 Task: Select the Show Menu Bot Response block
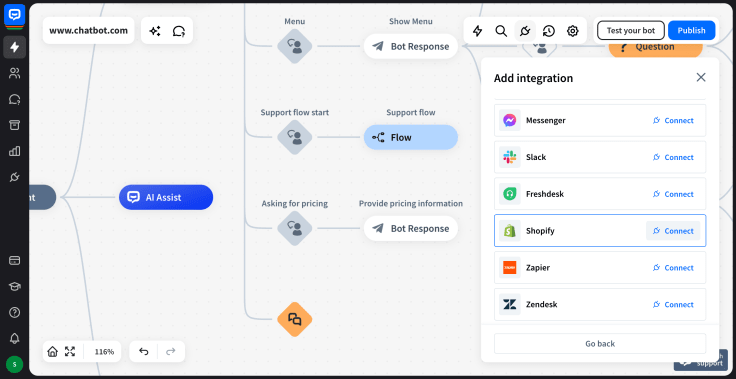tap(411, 46)
